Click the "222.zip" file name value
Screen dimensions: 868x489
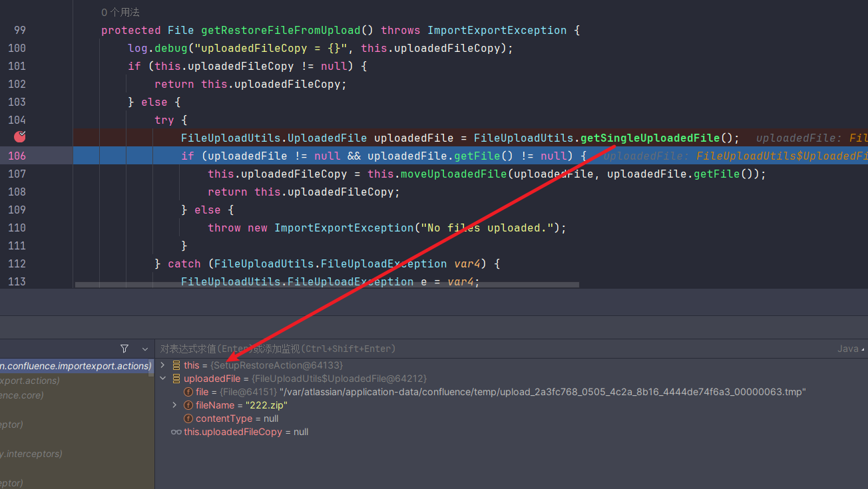pos(266,405)
